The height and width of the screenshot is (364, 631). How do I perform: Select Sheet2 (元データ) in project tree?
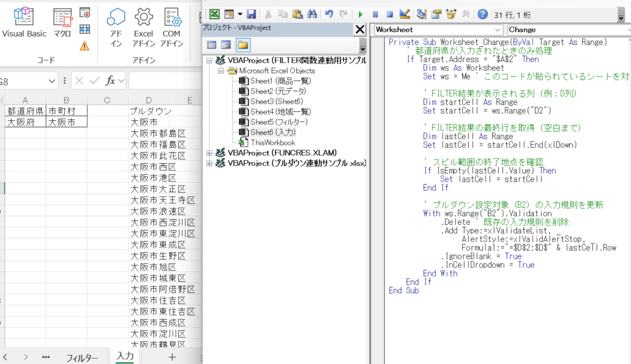(x=273, y=91)
